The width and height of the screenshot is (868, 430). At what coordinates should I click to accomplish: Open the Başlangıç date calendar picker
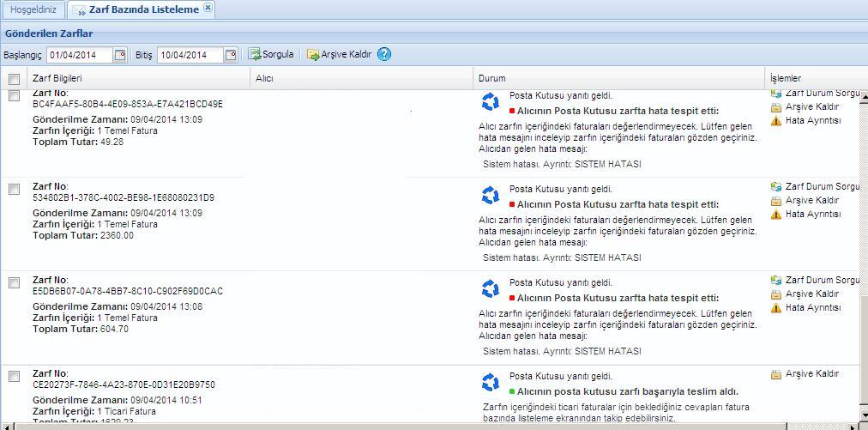coord(120,55)
